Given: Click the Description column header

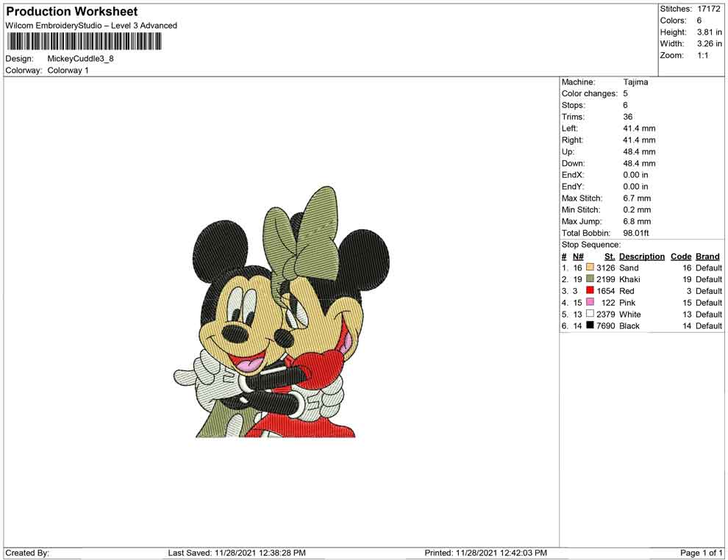Looking at the screenshot, I should [x=642, y=256].
